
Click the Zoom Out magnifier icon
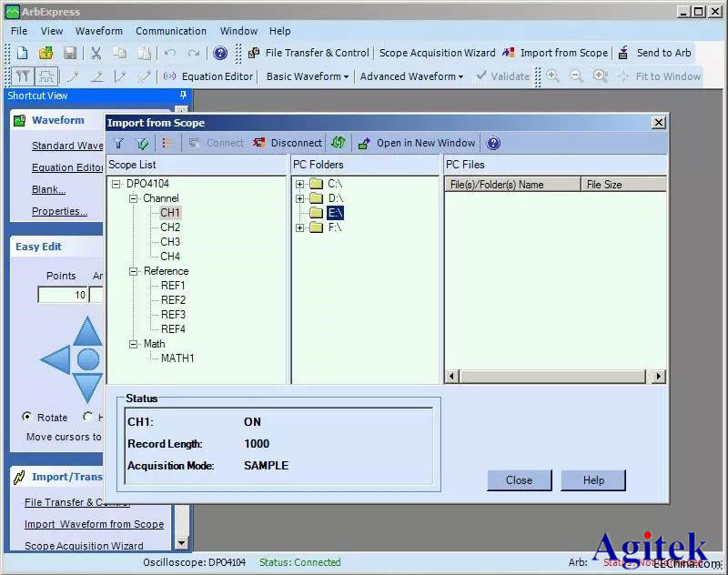[x=576, y=76]
